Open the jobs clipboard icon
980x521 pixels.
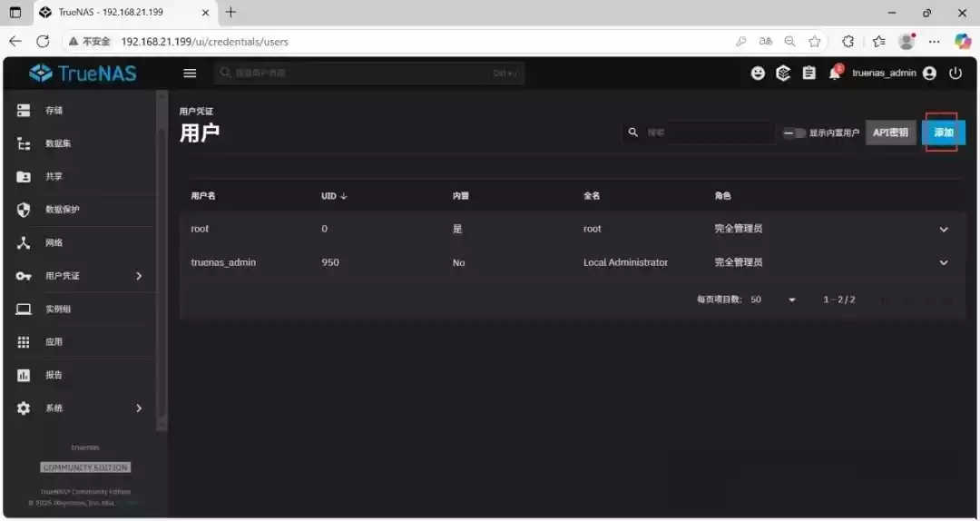click(808, 74)
